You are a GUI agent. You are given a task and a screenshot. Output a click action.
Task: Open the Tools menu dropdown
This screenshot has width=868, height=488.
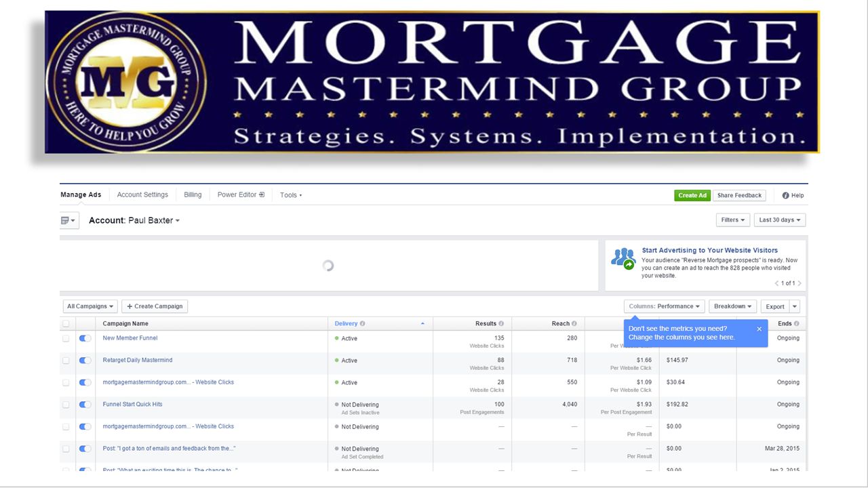tap(291, 195)
